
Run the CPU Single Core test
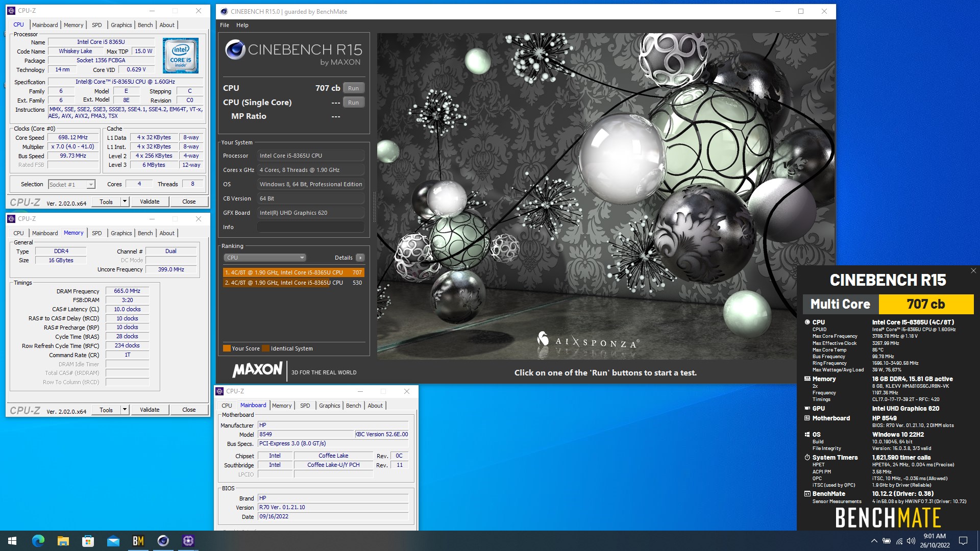pyautogui.click(x=353, y=102)
